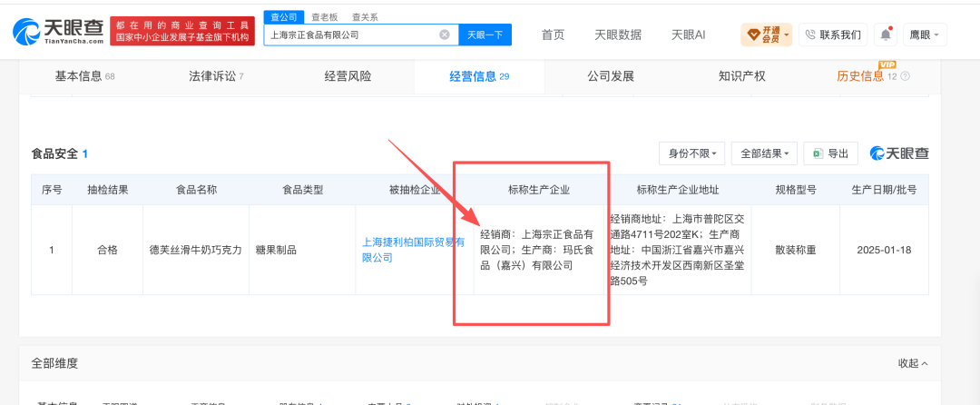The image size is (980, 405).
Task: Expand the 鹰眼 user dropdown
Action: (x=925, y=35)
